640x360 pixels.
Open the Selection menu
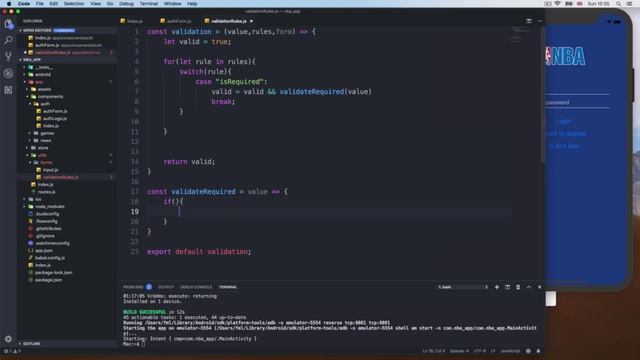[74, 4]
